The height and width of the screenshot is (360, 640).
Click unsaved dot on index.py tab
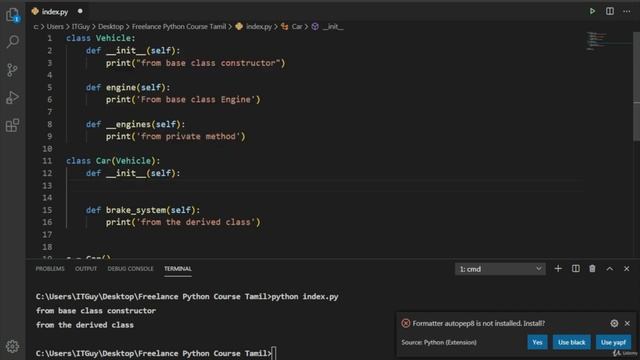(80, 11)
